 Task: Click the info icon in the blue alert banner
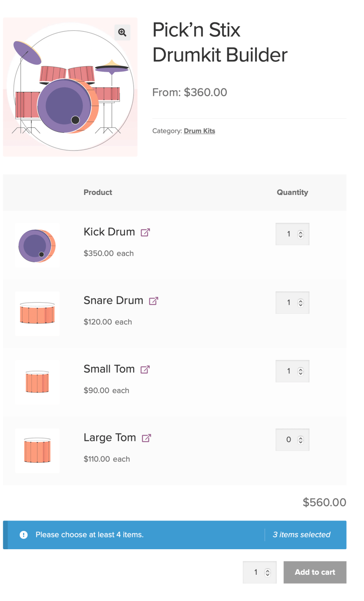23,535
